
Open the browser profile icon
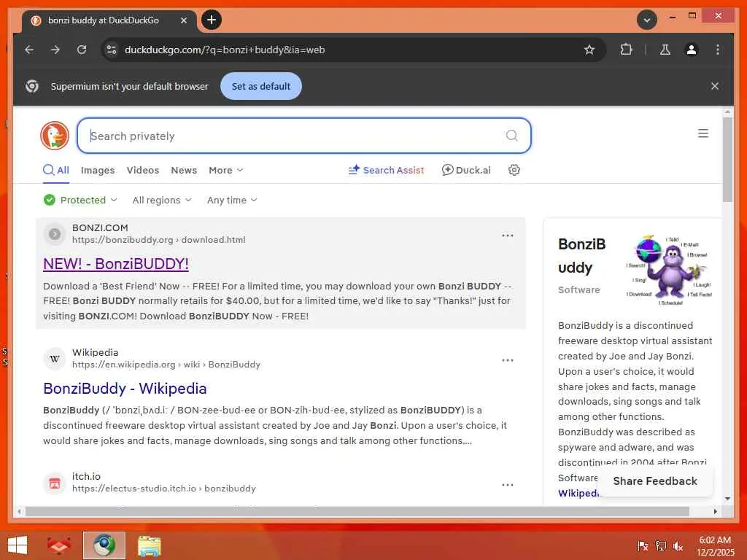pyautogui.click(x=692, y=50)
